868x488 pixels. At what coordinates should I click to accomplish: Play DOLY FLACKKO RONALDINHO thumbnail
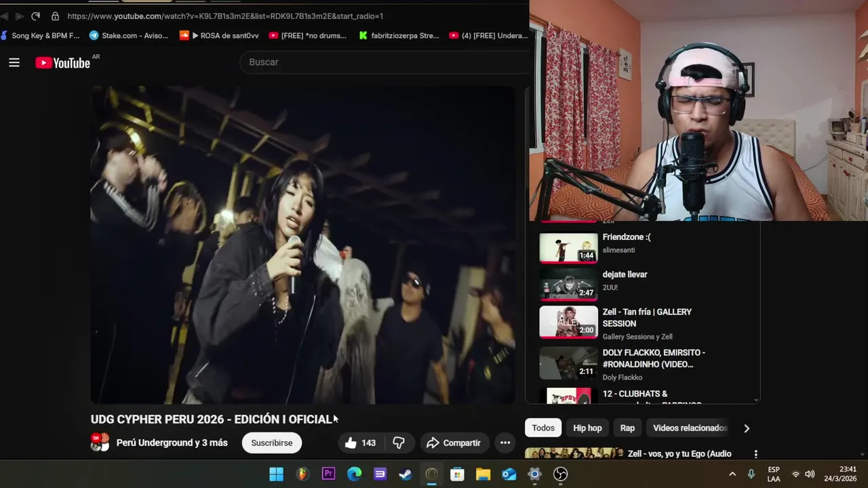(x=568, y=363)
